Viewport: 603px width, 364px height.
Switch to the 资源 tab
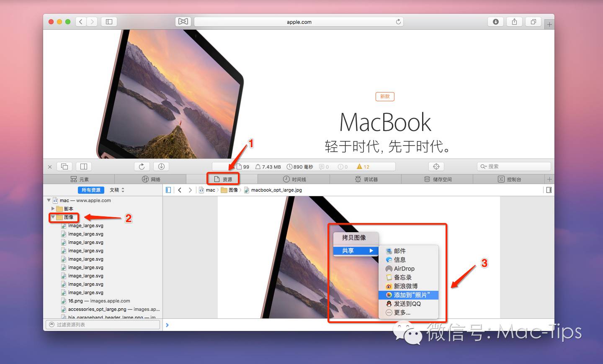click(223, 179)
